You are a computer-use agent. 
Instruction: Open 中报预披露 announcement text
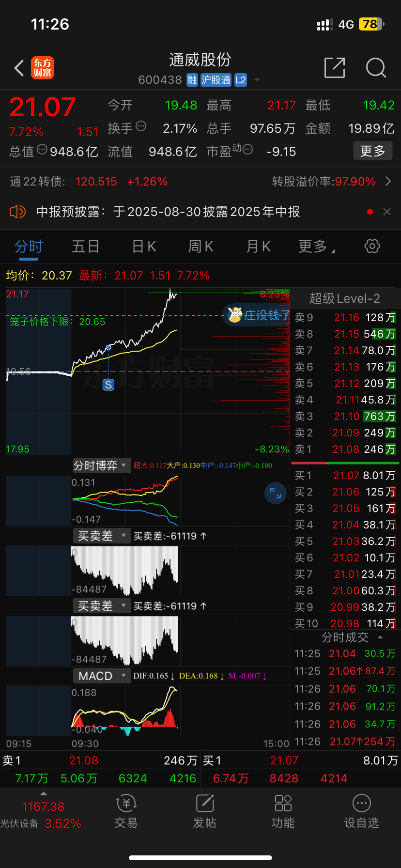click(x=168, y=212)
